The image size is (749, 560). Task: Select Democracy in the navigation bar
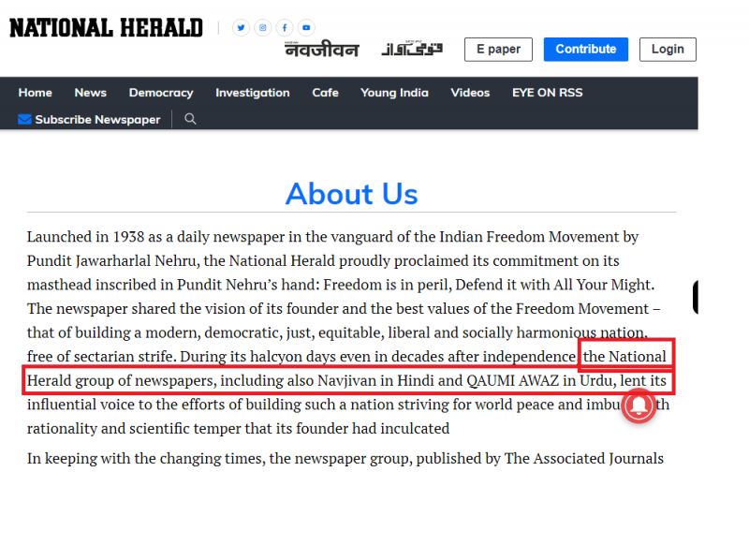[161, 93]
